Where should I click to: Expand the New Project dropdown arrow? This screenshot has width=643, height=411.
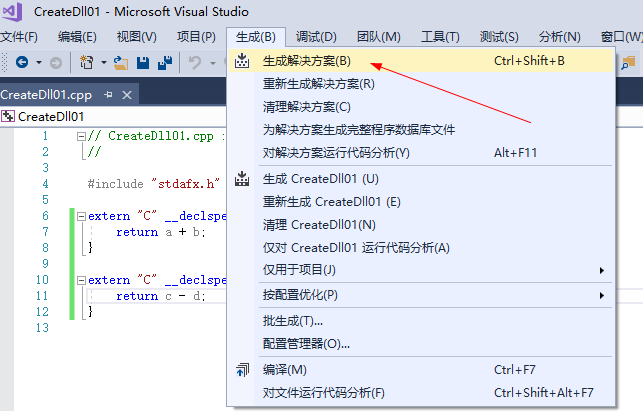104,62
